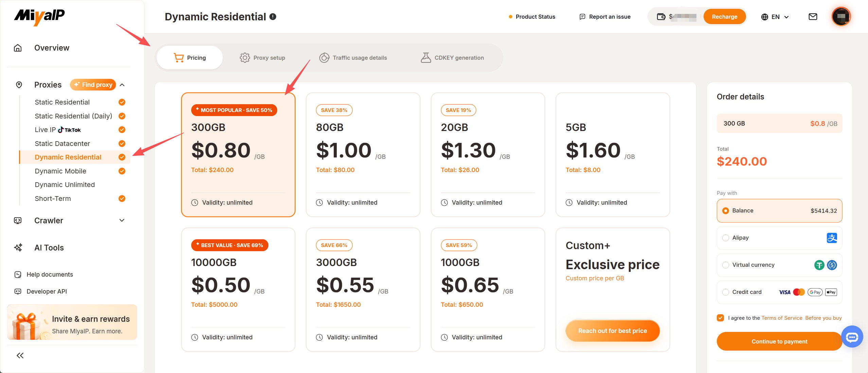Image resolution: width=868 pixels, height=373 pixels.
Task: Click the Find proxy button
Action: click(93, 85)
